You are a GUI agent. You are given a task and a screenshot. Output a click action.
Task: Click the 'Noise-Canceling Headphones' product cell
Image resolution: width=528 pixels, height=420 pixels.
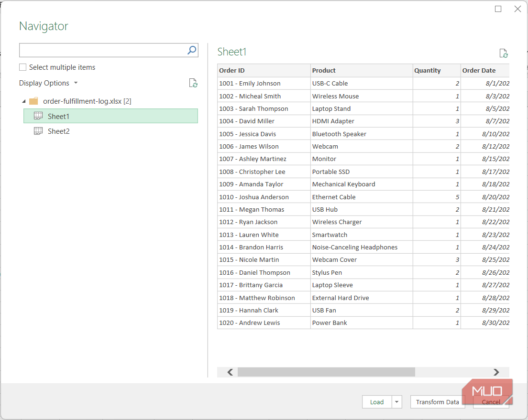(x=362, y=247)
